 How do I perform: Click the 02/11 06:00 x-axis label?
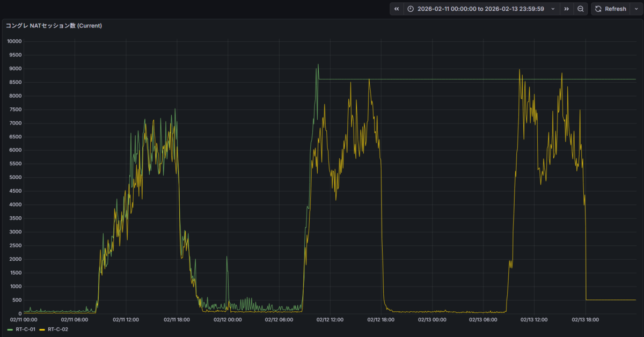[x=75, y=319]
